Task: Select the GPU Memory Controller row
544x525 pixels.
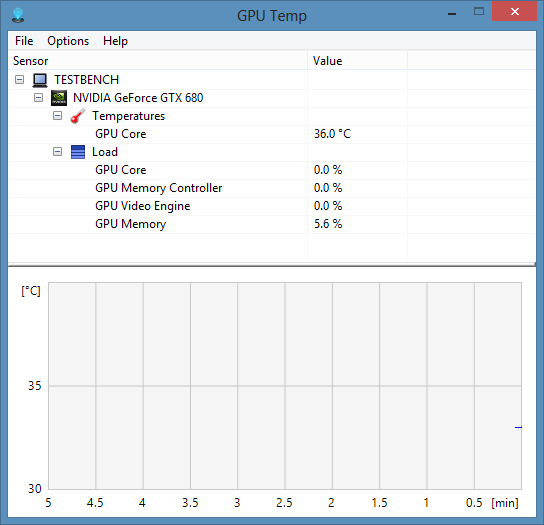Action: 159,188
